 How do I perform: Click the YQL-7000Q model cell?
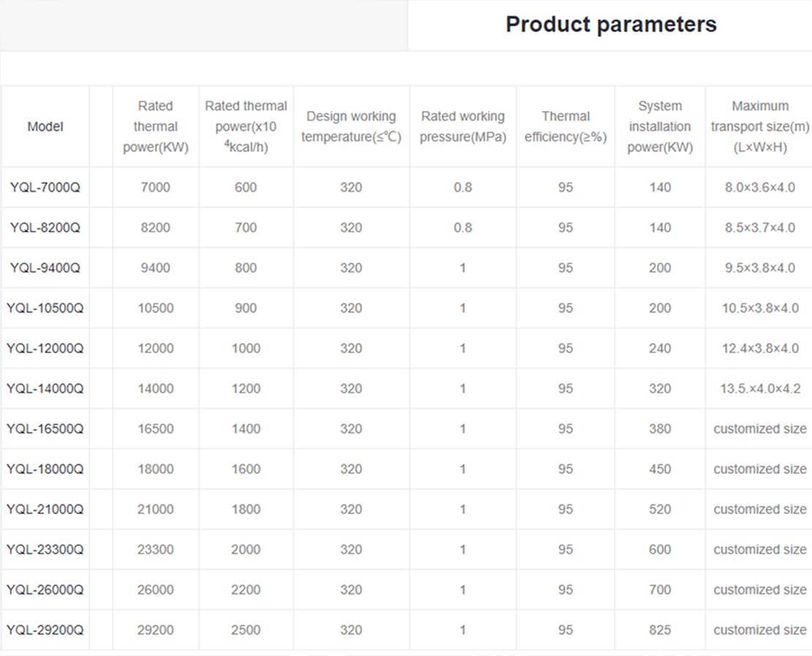[x=45, y=187]
